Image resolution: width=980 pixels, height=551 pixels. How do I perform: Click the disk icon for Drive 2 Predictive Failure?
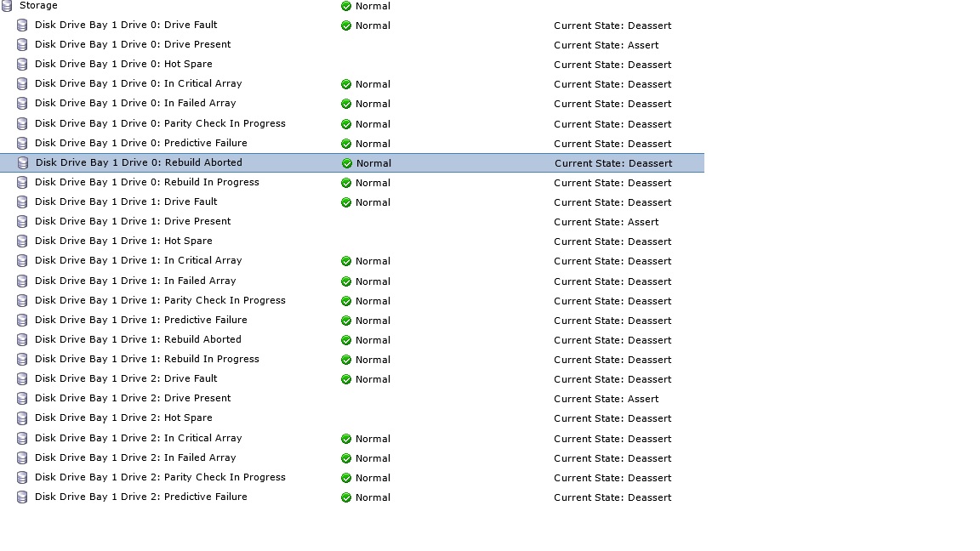coord(21,497)
